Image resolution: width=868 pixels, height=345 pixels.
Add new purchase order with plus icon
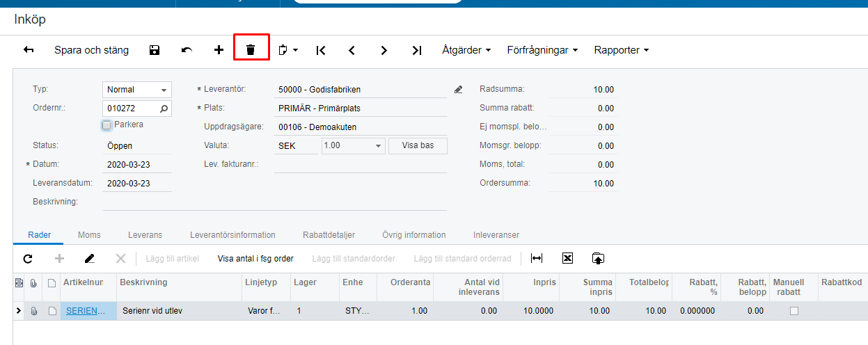pos(219,50)
